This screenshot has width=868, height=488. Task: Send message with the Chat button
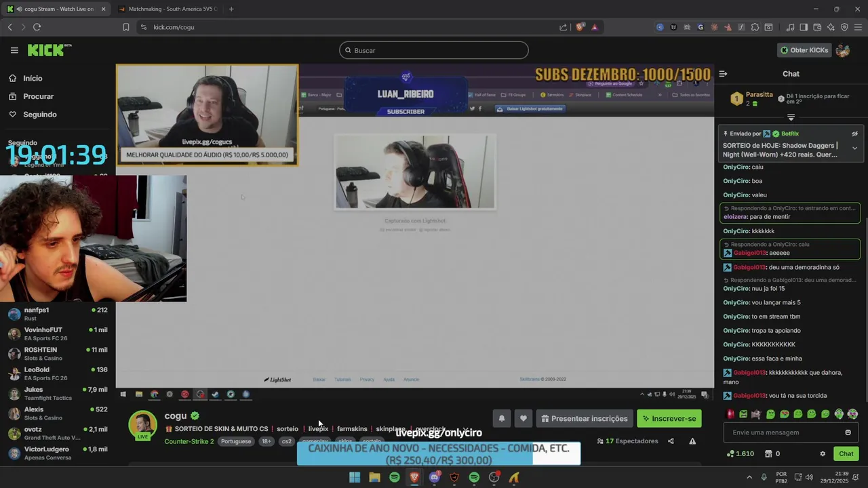tap(846, 453)
